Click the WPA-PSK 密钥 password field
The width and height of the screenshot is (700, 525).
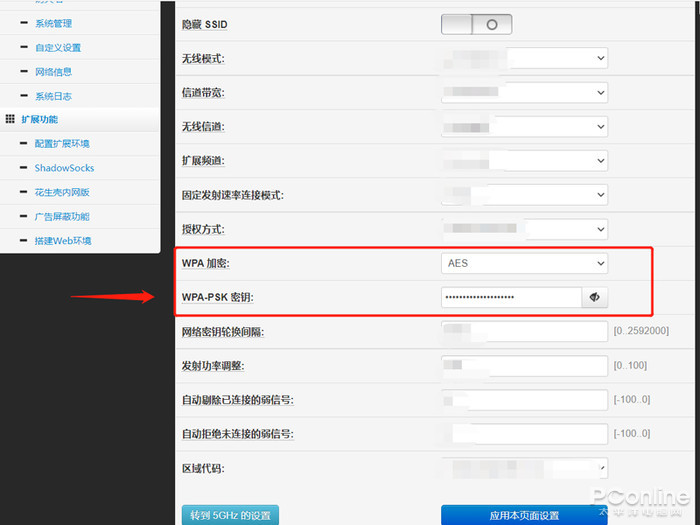click(x=511, y=297)
